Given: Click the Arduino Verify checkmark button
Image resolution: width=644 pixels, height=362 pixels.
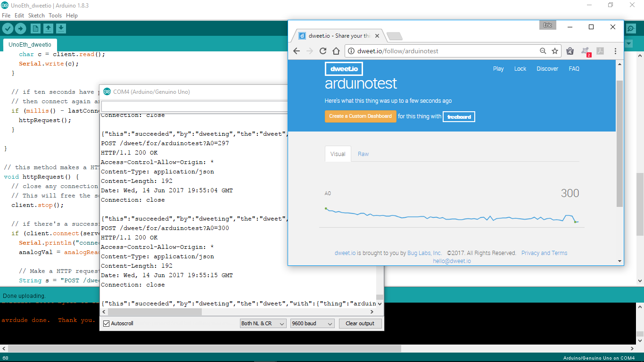Looking at the screenshot, I should click(8, 29).
